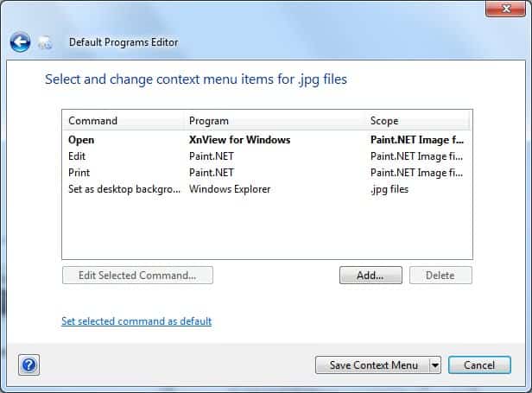Click Paint.NET program in Edit row
This screenshot has height=393, width=532.
pos(212,156)
